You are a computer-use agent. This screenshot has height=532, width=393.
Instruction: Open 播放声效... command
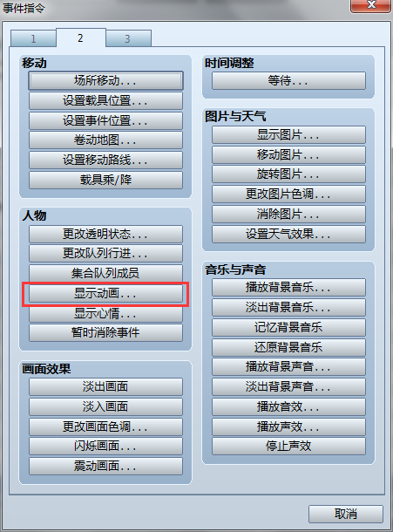pyautogui.click(x=289, y=426)
